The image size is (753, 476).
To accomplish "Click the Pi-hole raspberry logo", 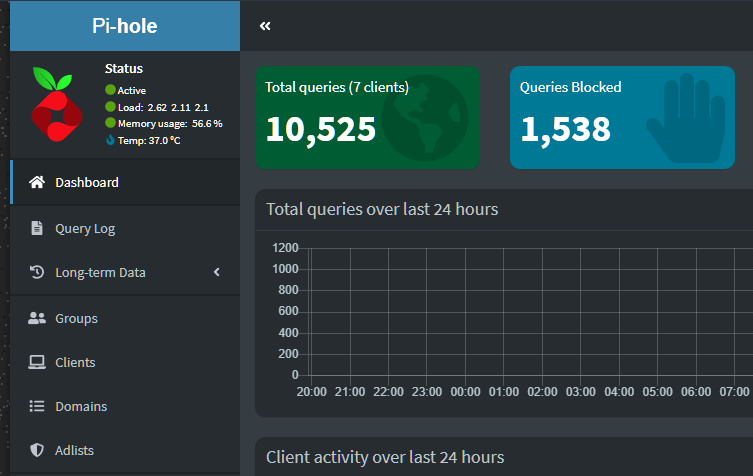I will (57, 104).
